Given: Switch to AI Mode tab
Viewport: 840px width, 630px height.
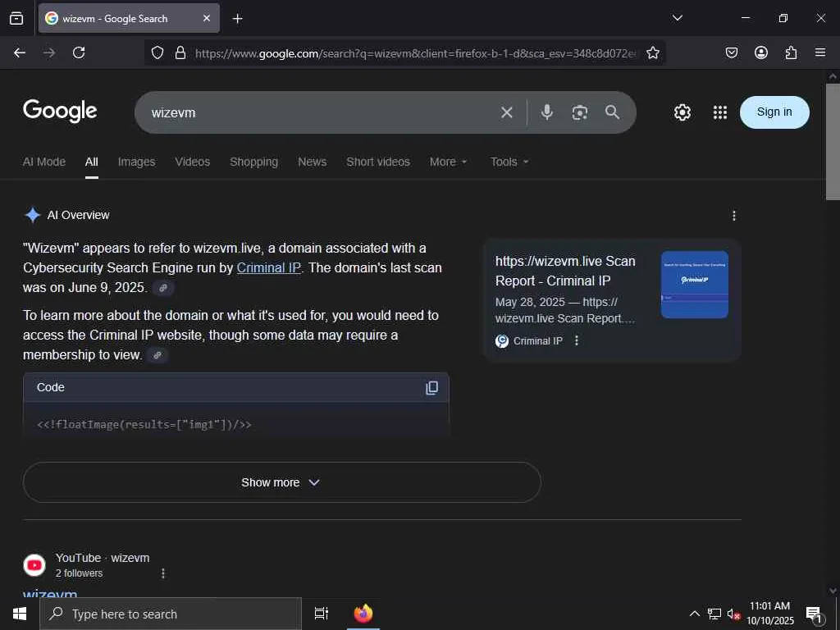Looking at the screenshot, I should (44, 162).
